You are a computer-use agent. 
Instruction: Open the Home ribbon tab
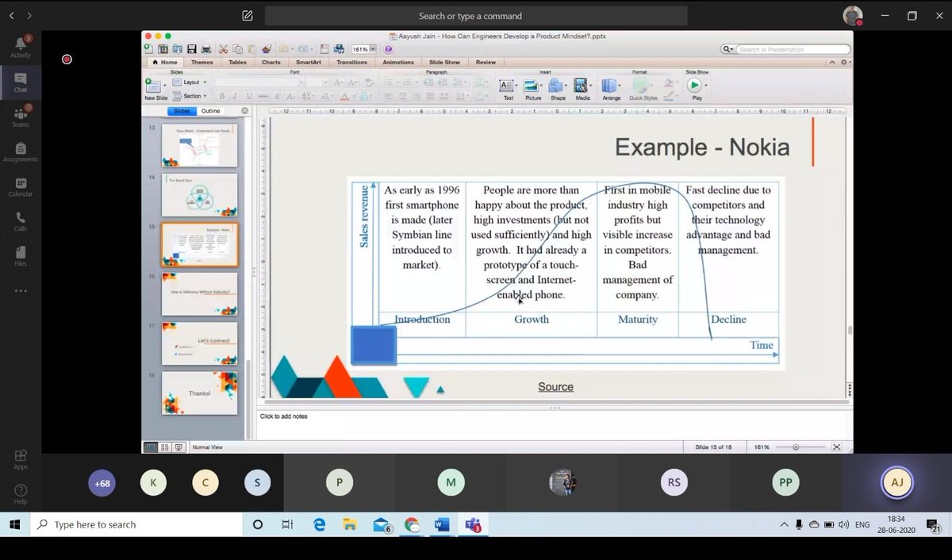pyautogui.click(x=164, y=62)
